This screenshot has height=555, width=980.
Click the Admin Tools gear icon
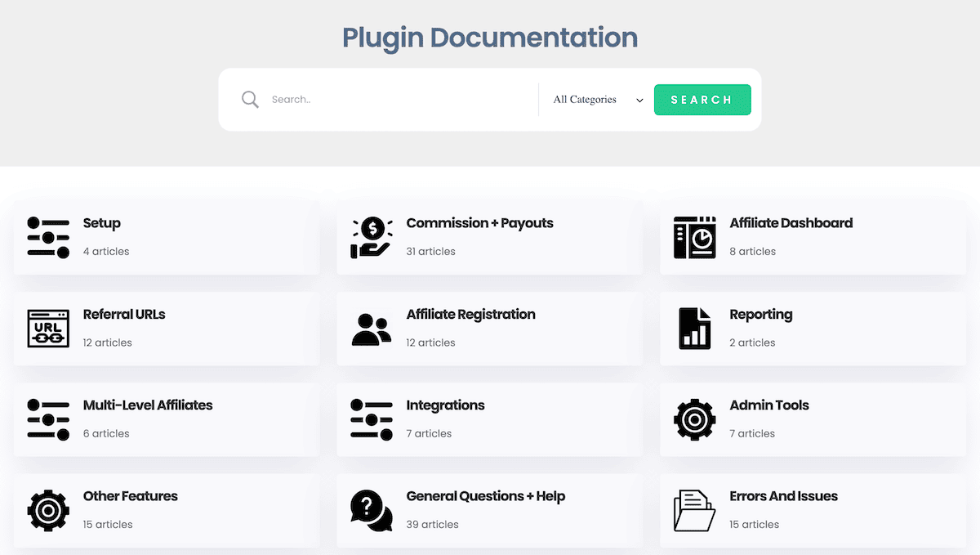[x=695, y=420]
